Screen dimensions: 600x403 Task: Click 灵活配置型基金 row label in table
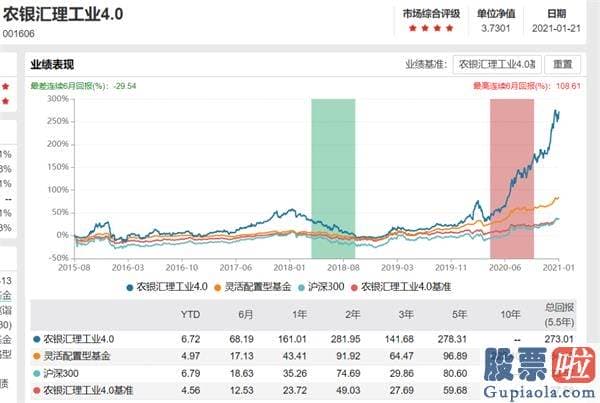point(77,356)
